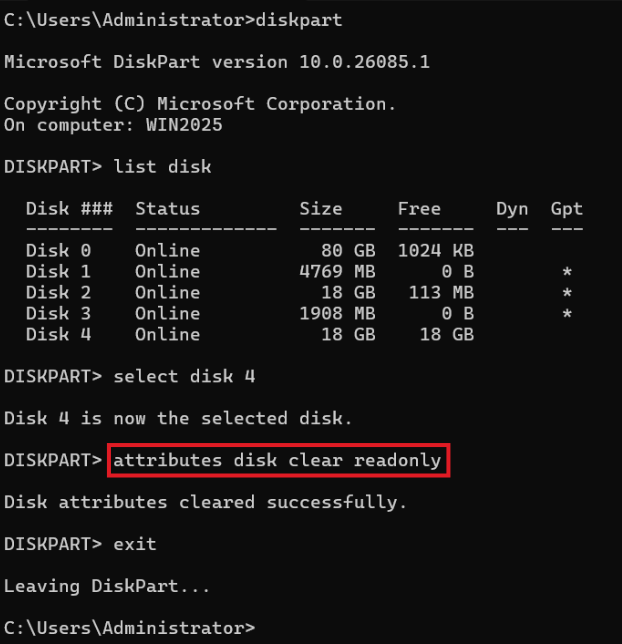Click the Free column header
622x644 pixels.
click(x=419, y=209)
